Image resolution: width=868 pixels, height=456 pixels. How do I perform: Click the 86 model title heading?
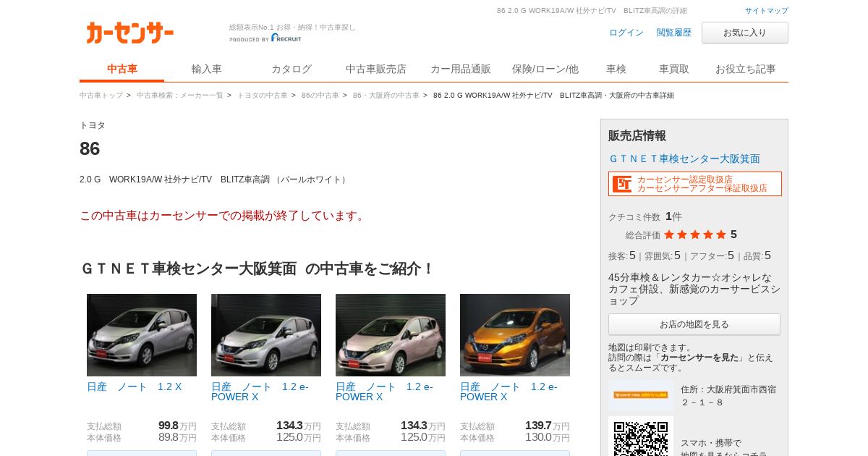90,148
